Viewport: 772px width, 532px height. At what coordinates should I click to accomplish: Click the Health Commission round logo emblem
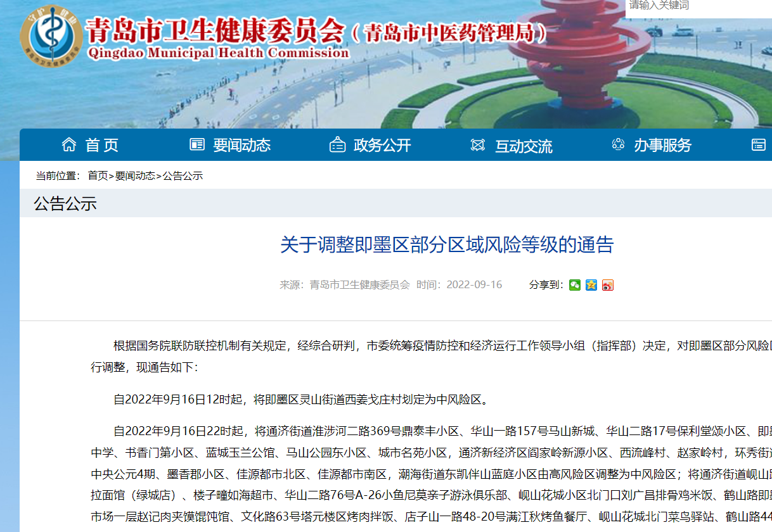click(51, 35)
